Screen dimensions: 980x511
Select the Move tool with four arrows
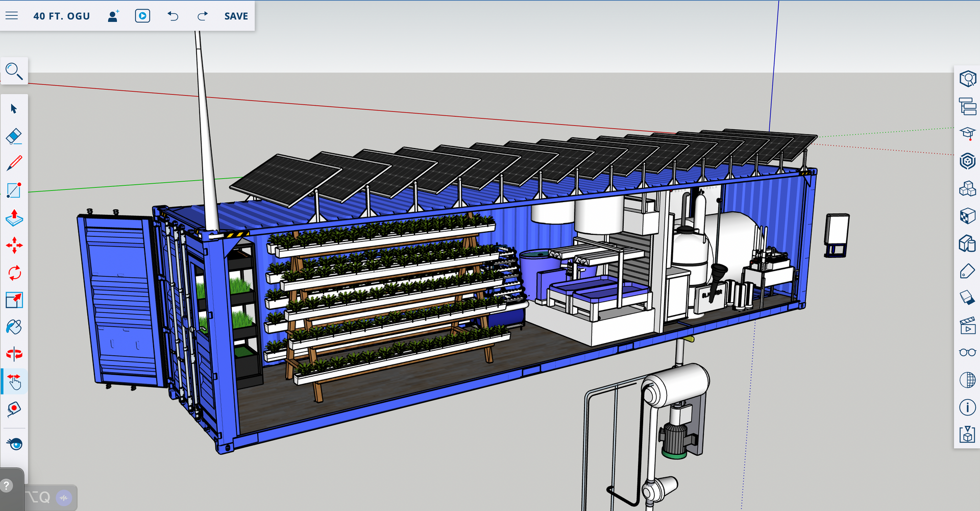(x=14, y=246)
